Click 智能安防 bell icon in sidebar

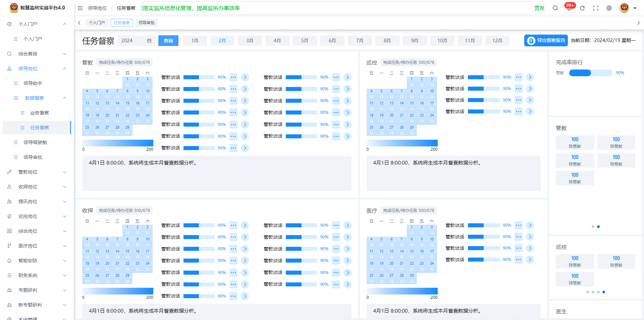(9, 261)
